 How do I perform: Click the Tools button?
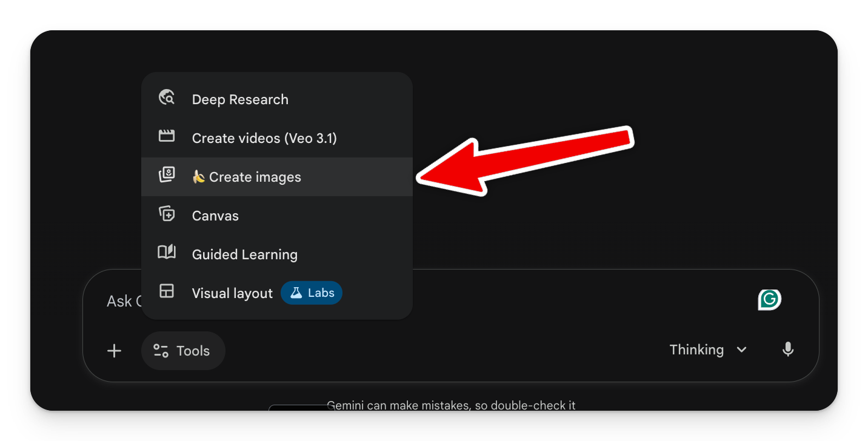click(x=183, y=351)
